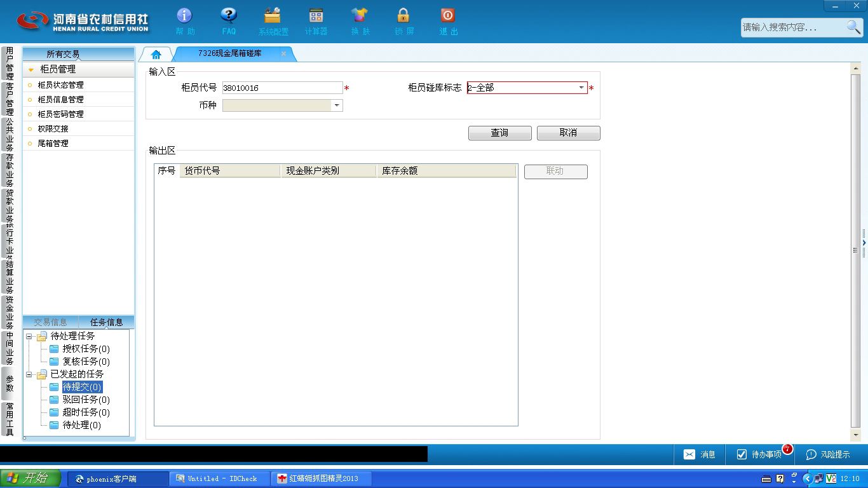The height and width of the screenshot is (488, 868).
Task: Switch to the 任务信息 tab
Action: [x=107, y=322]
